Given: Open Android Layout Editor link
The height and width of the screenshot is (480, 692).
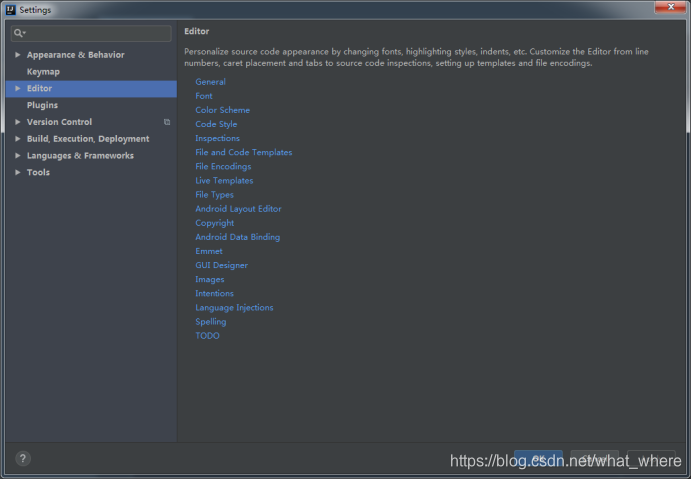Looking at the screenshot, I should point(238,209).
